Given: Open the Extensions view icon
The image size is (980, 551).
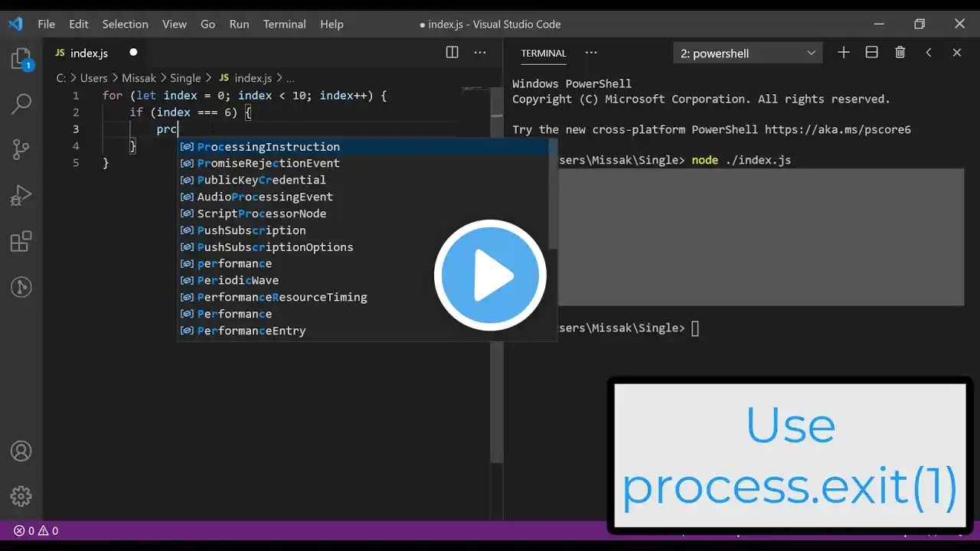Looking at the screenshot, I should pyautogui.click(x=21, y=242).
